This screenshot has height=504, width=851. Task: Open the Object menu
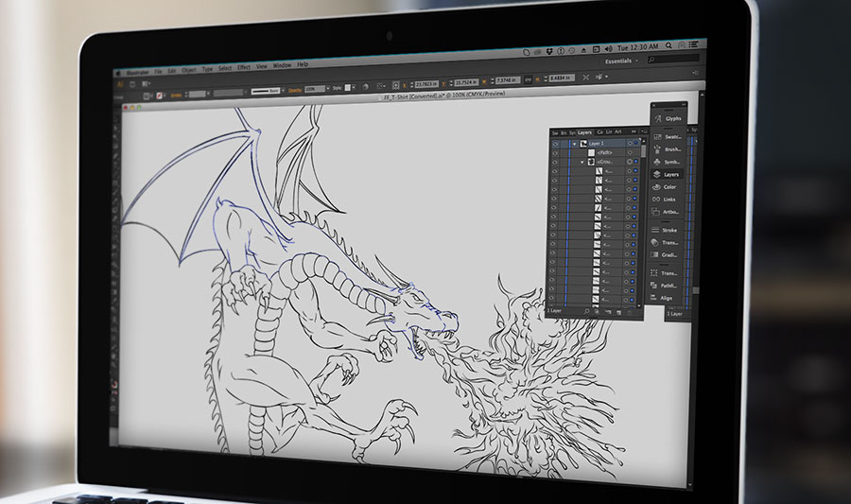(189, 70)
